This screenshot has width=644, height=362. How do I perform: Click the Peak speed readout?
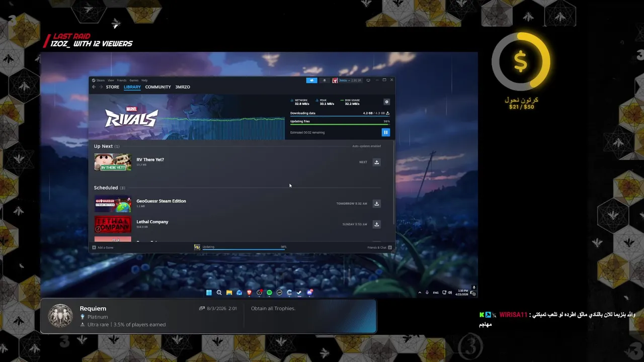click(x=326, y=102)
